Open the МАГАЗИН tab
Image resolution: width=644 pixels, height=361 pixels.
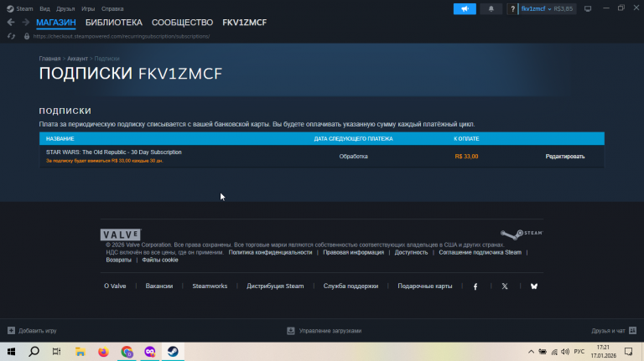[x=56, y=23]
